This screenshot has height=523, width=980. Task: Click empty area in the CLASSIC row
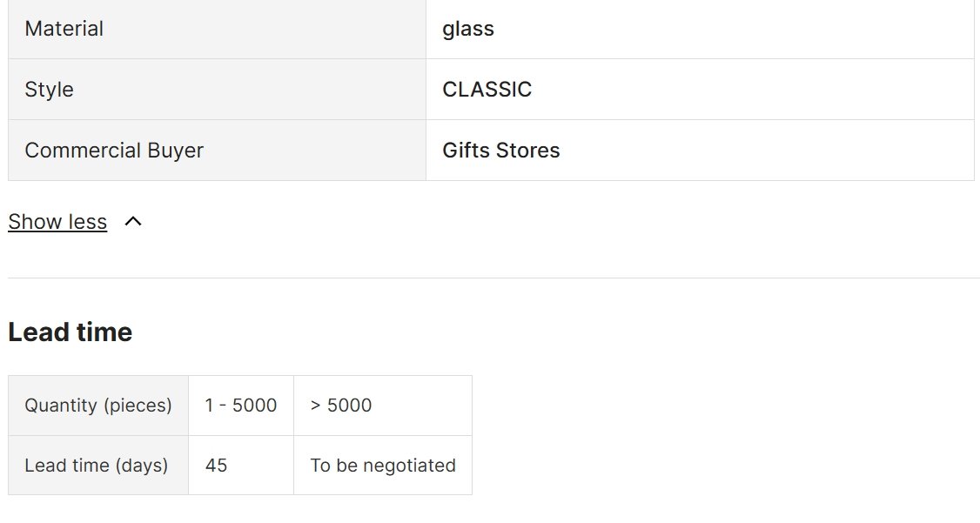pos(750,90)
